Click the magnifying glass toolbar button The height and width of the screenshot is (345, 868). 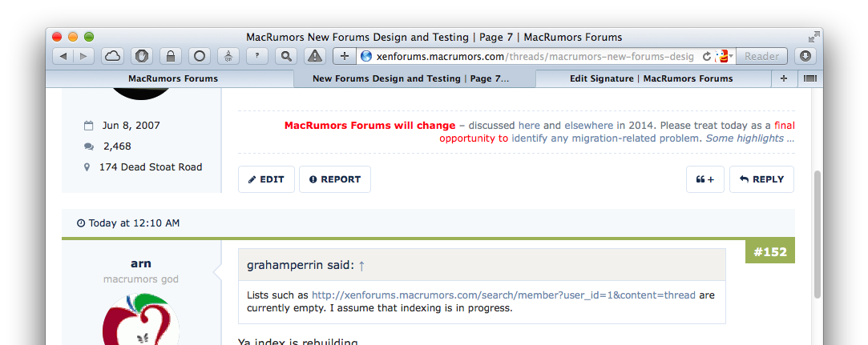(x=286, y=56)
